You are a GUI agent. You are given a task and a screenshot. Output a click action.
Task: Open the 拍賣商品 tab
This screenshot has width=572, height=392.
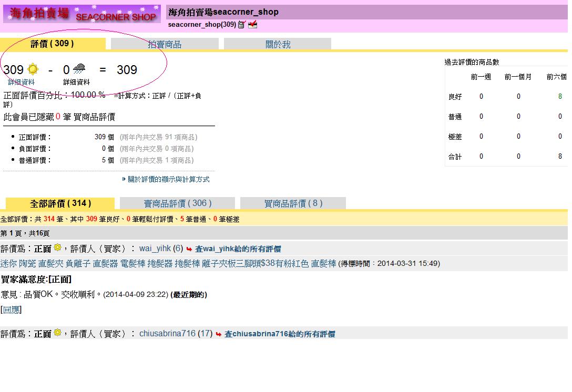(x=165, y=45)
